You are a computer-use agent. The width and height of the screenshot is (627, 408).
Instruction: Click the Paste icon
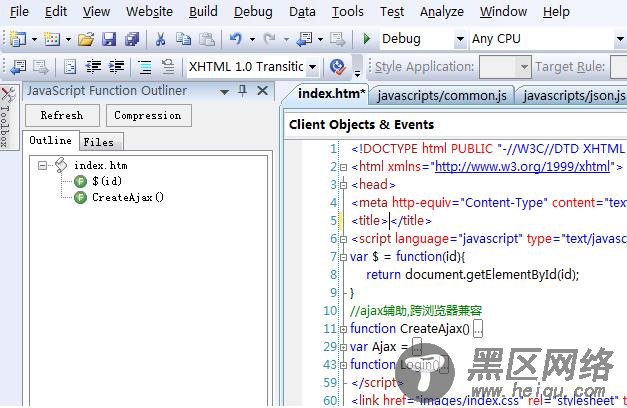[207, 39]
